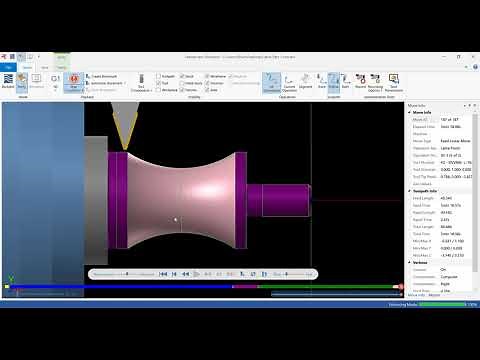The width and height of the screenshot is (480, 360).
Task: Select Trace toolpath mode
Action: pyautogui.click(x=321, y=81)
